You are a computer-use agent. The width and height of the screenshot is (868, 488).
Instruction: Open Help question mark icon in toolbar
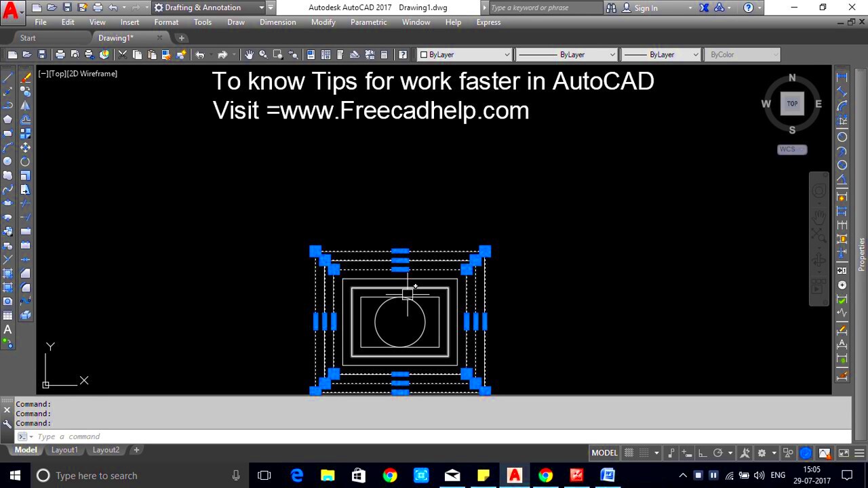click(x=403, y=55)
